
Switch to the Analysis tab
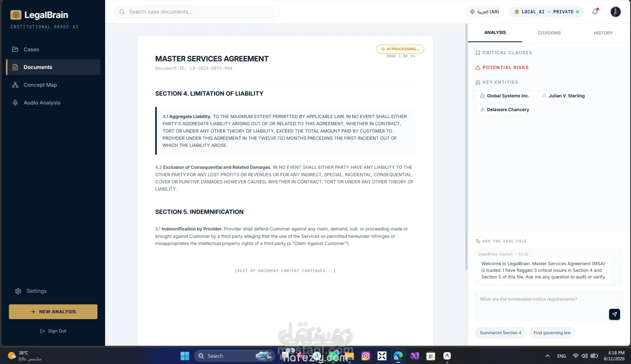click(x=495, y=32)
